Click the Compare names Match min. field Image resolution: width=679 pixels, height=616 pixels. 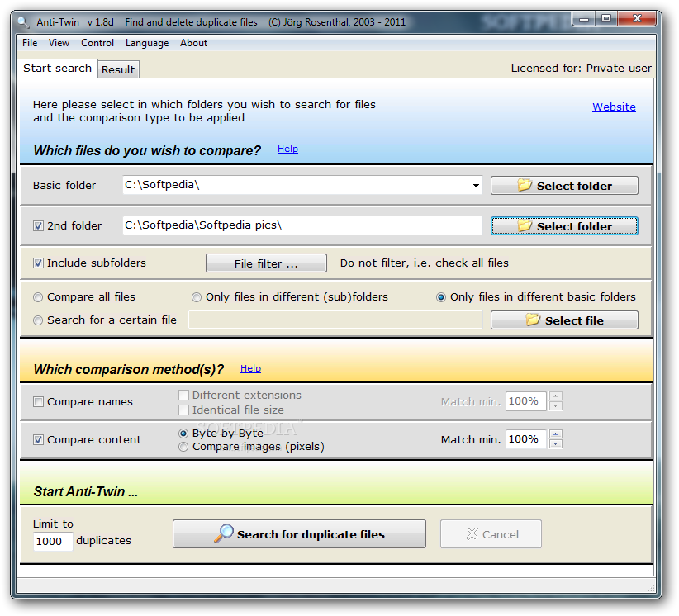coord(525,401)
